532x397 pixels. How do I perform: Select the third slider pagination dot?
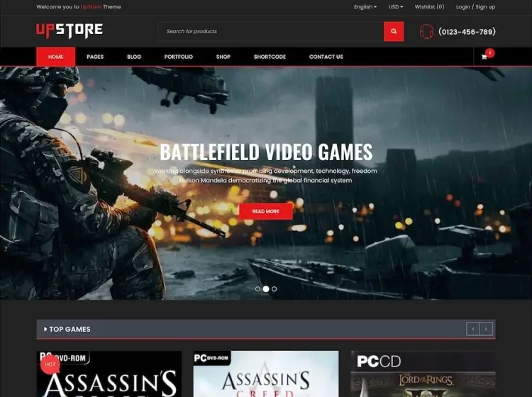[275, 289]
